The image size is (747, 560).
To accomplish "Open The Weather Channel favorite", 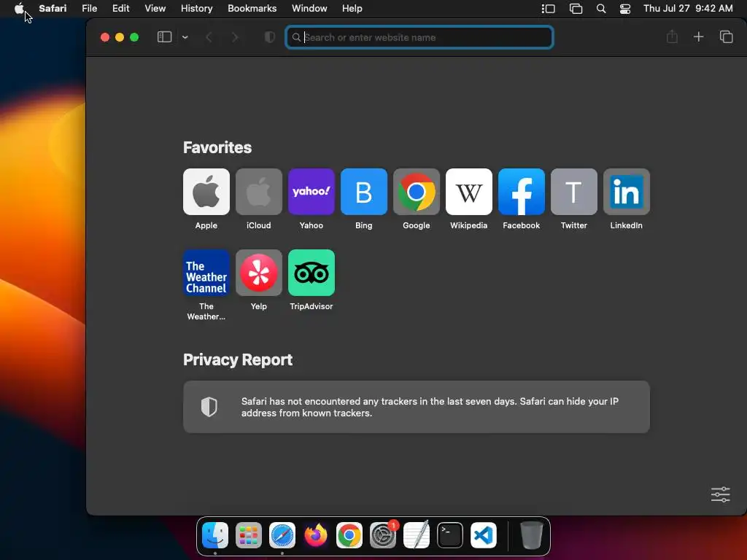I will click(x=206, y=273).
